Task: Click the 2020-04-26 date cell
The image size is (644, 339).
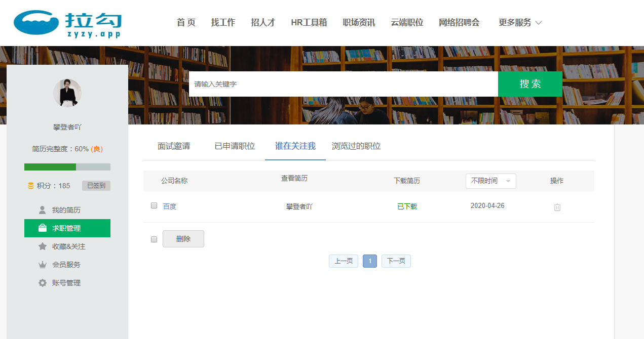Action: [487, 206]
